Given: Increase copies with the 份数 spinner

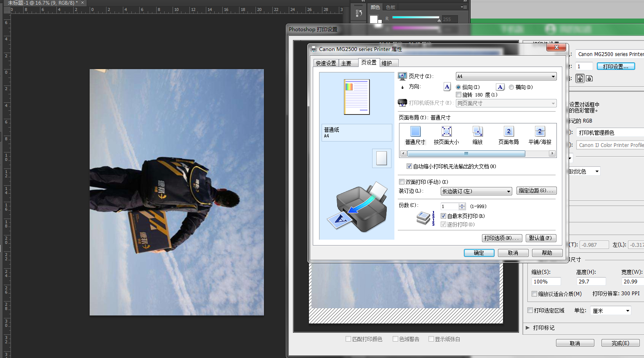Looking at the screenshot, I should (x=462, y=205).
